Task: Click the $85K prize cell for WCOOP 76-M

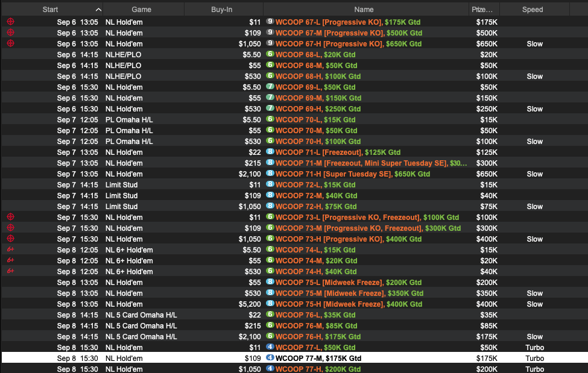Action: pos(489,326)
